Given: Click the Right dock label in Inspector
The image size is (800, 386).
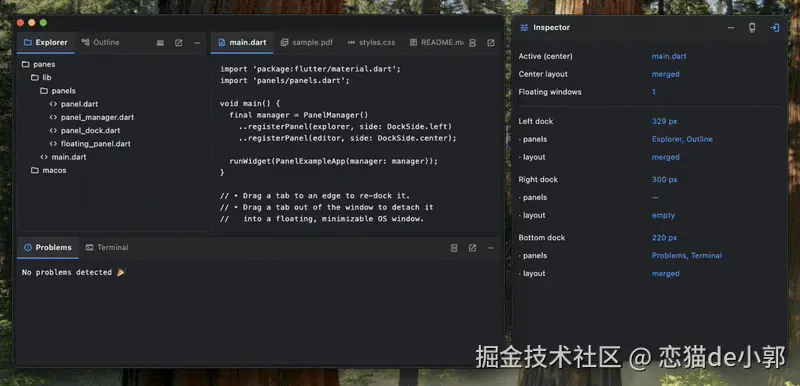Looking at the screenshot, I should tap(538, 179).
